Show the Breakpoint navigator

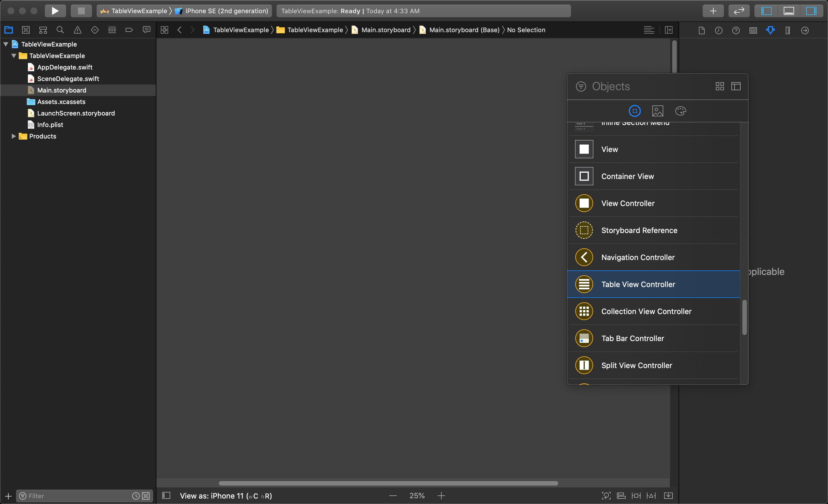(x=129, y=30)
